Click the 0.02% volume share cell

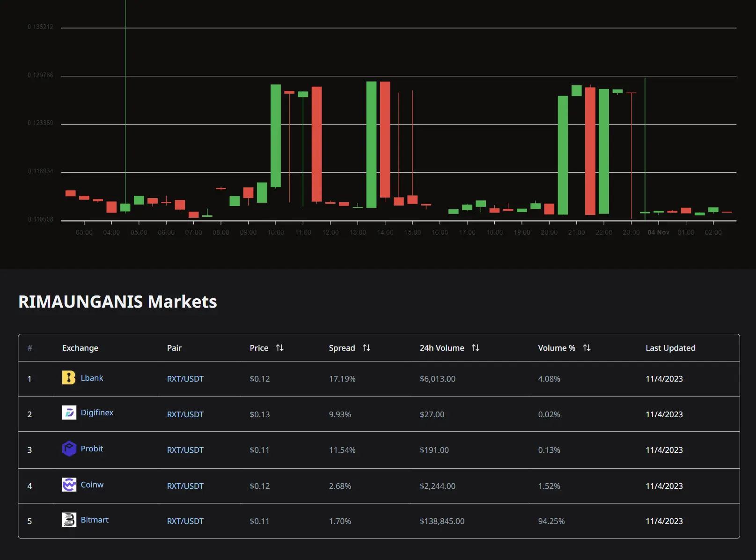(549, 414)
